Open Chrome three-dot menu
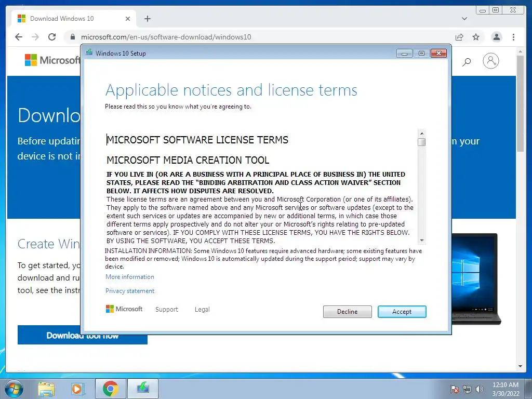The width and height of the screenshot is (532, 399). 514,37
